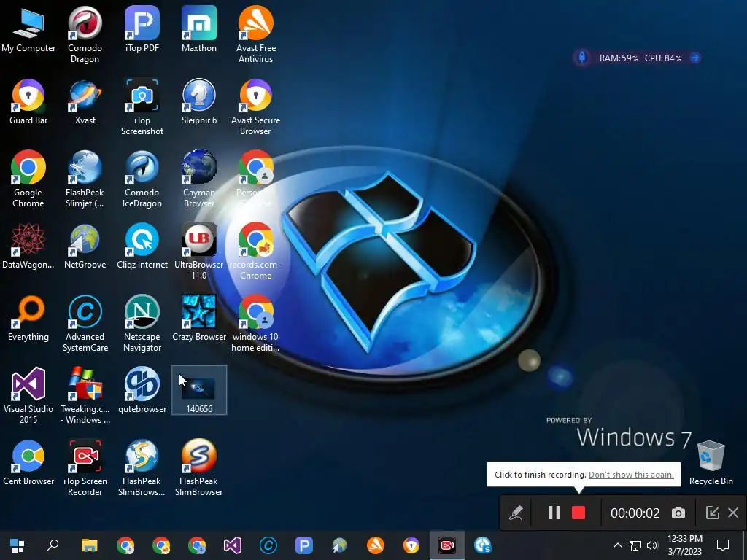Viewport: 747px width, 560px height.
Task: Open iTop PDF from the taskbar
Action: pos(304,545)
